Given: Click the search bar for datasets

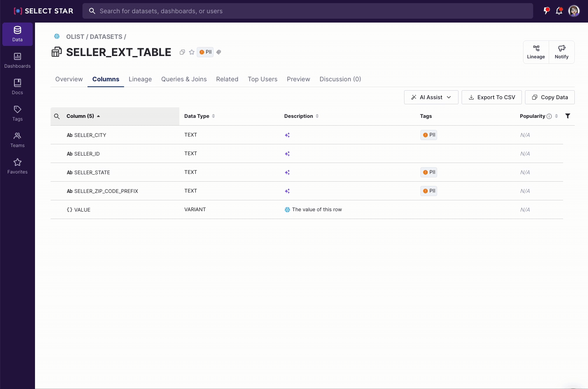Looking at the screenshot, I should (x=307, y=11).
